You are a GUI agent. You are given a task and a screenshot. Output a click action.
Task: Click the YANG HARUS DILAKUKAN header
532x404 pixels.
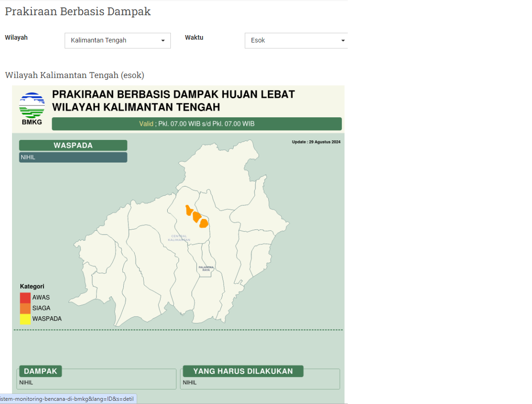(x=243, y=371)
